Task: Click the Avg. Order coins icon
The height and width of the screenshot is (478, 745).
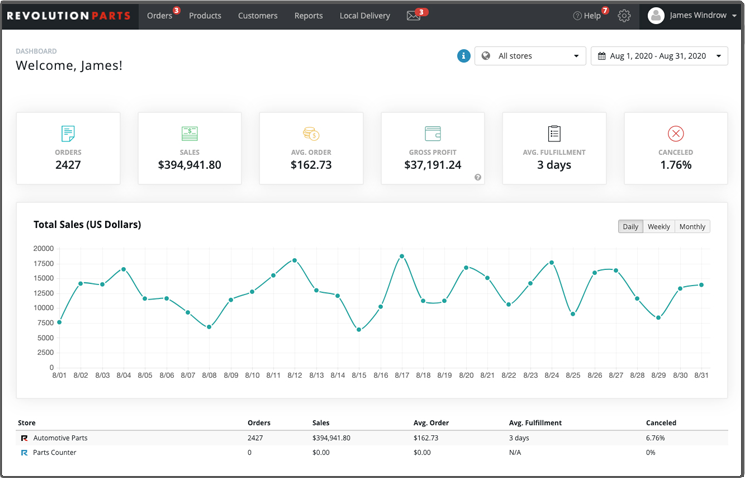Action: click(310, 134)
